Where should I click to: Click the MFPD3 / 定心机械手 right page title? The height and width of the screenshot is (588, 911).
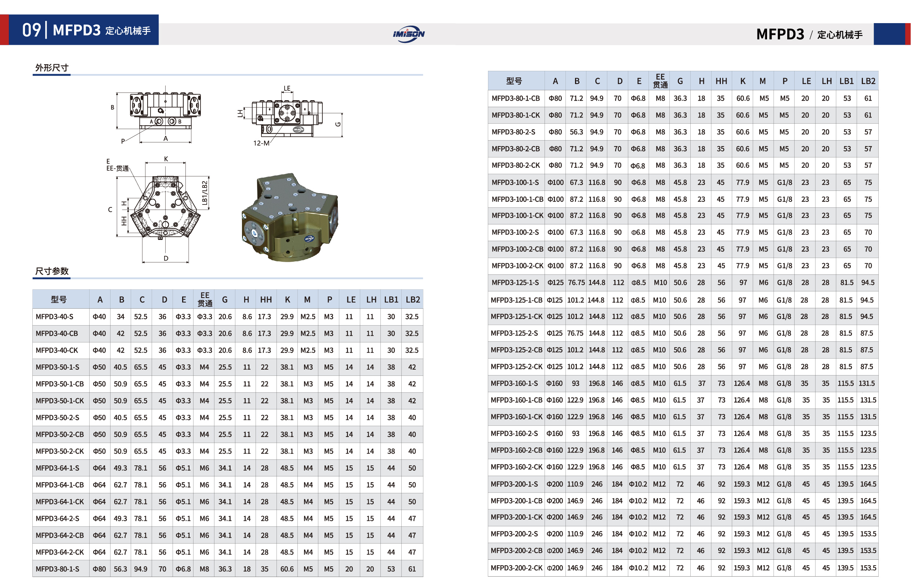[809, 35]
